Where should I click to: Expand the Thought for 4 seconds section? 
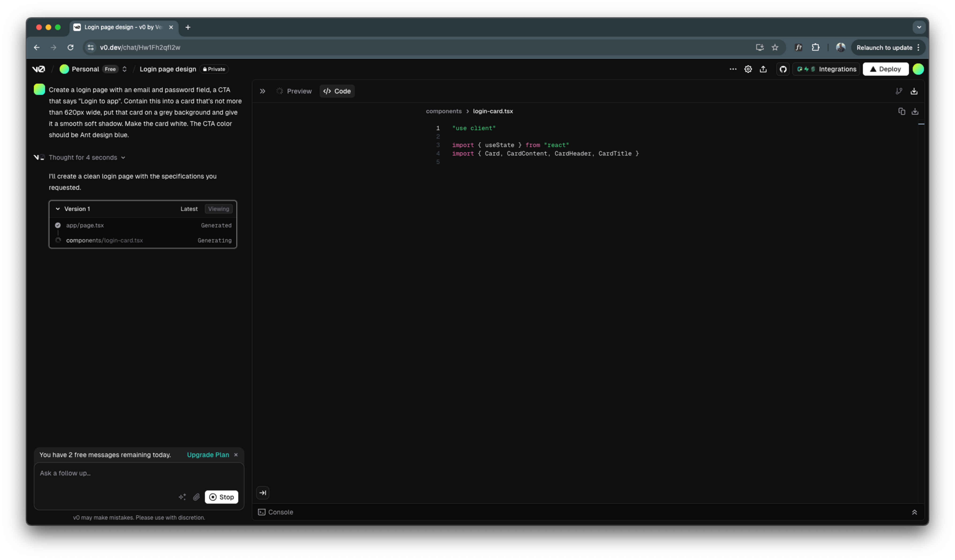click(87, 157)
